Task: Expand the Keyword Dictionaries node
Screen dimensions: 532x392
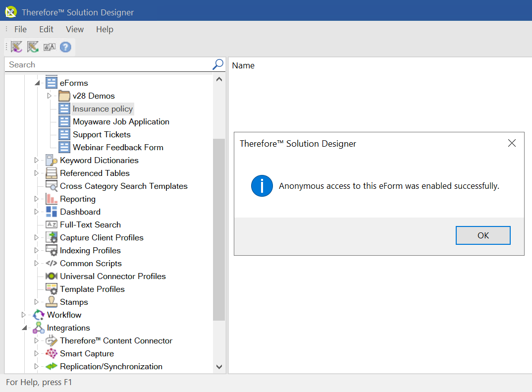Action: click(36, 161)
